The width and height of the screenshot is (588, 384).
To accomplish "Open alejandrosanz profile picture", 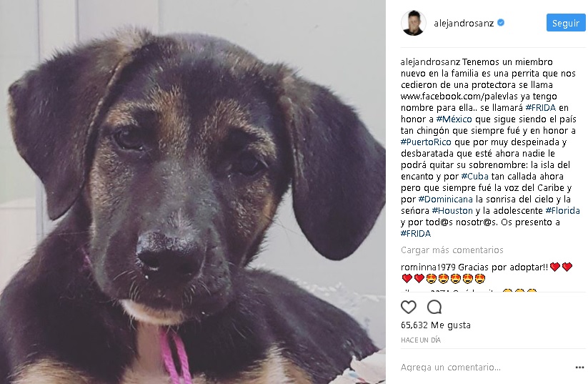I will 413,23.
